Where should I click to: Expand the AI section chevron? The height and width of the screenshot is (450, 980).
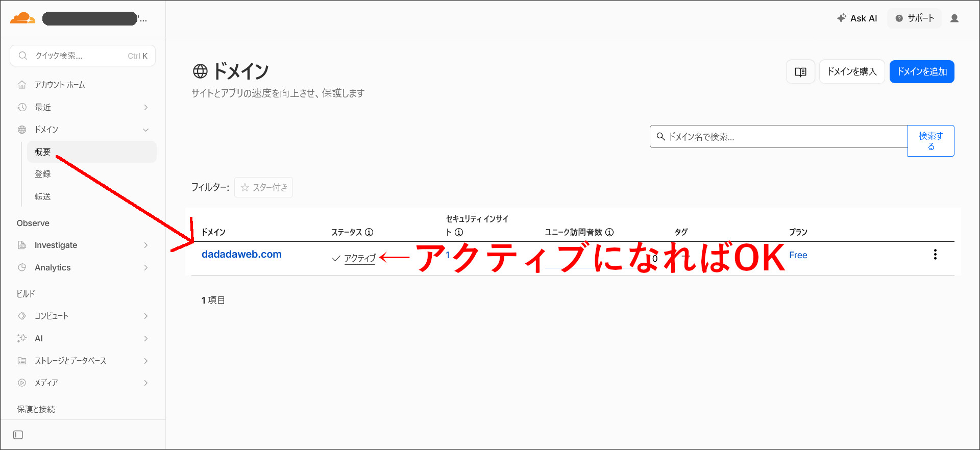click(146, 338)
